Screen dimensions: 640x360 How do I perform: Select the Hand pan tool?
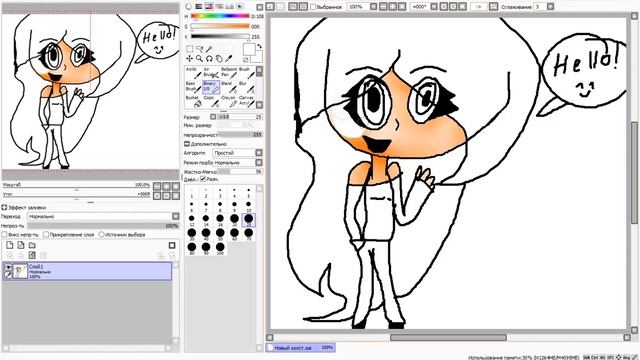click(219, 59)
